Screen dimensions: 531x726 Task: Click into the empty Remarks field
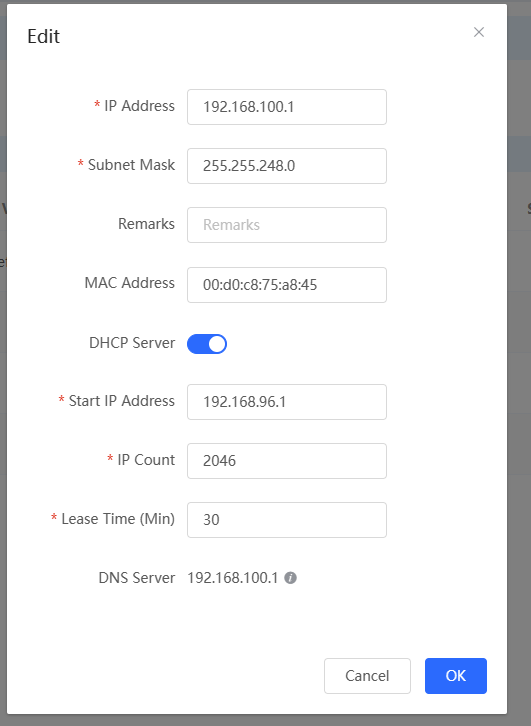(287, 225)
